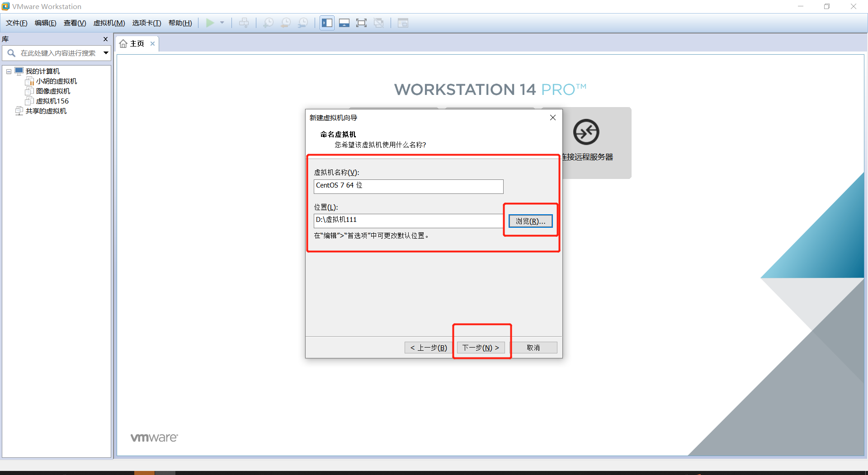Click the hint text about 首选项 default location
Screen dimensions: 868x475
pyautogui.click(x=372, y=235)
